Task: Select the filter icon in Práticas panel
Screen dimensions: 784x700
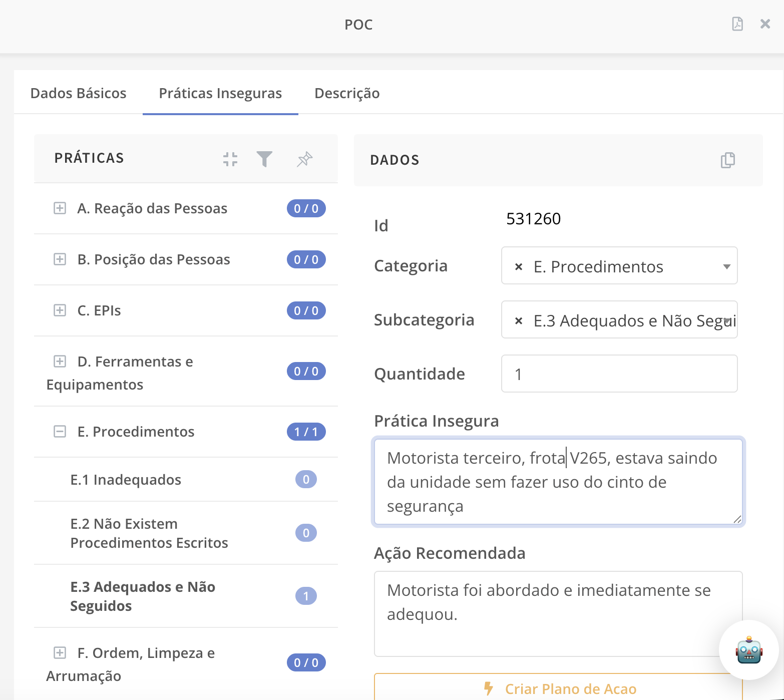Action: (x=265, y=159)
